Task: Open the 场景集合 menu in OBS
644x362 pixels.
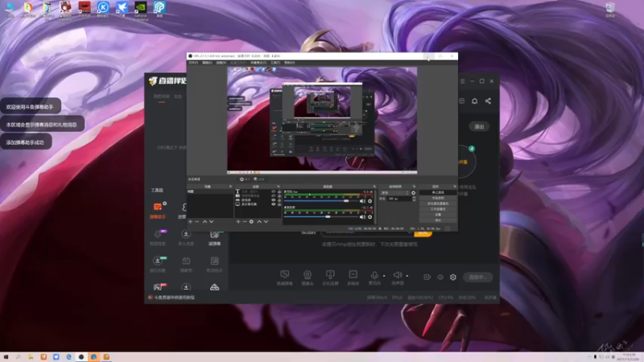Action: pos(258,63)
